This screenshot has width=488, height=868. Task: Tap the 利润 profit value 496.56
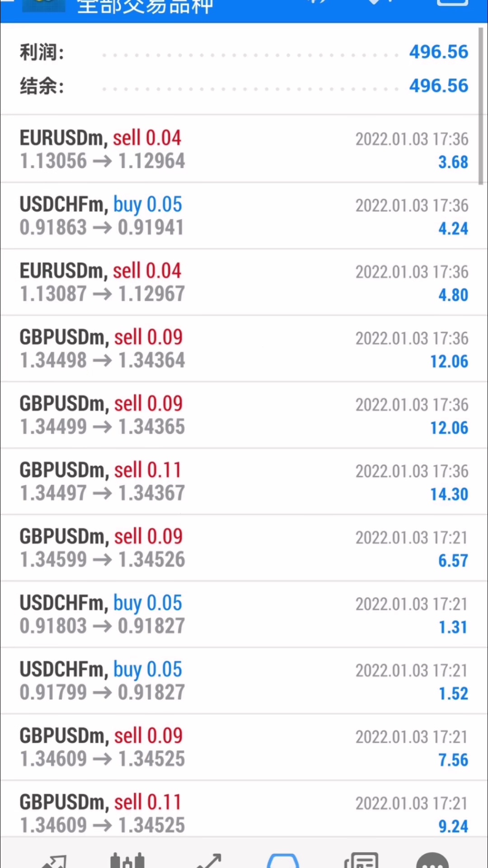pos(438,52)
